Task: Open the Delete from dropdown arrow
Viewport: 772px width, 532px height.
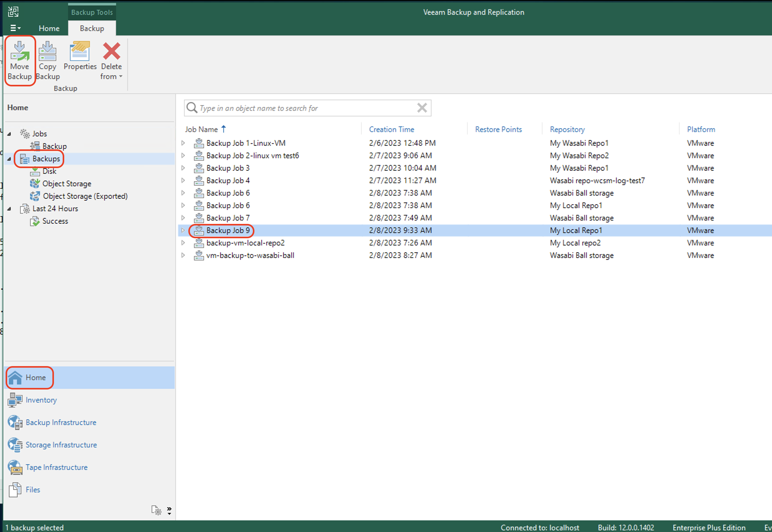Action: (121, 76)
